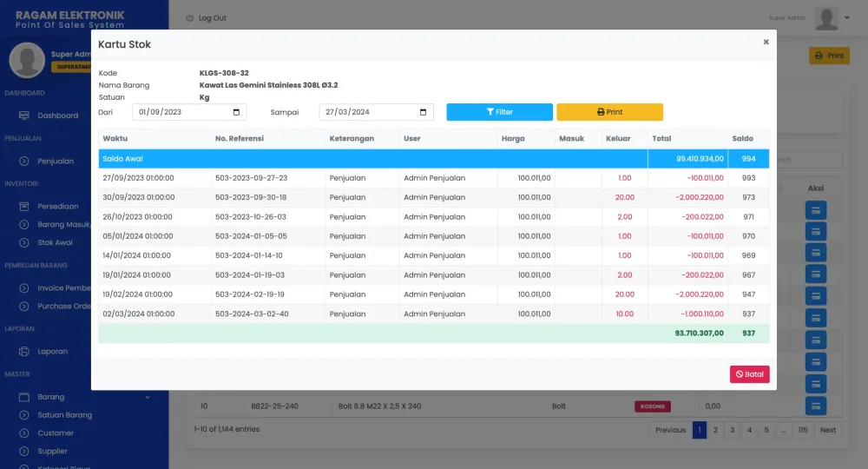
Task: Click the Invoice Pembelian sidebar icon
Action: pos(23,288)
